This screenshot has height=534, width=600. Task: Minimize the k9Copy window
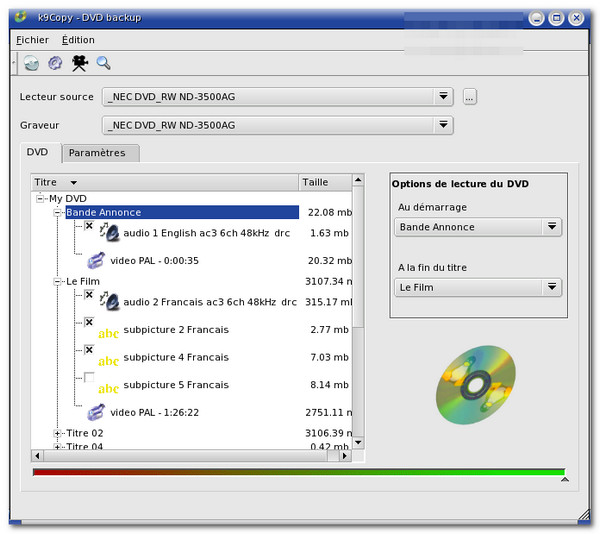[536, 18]
